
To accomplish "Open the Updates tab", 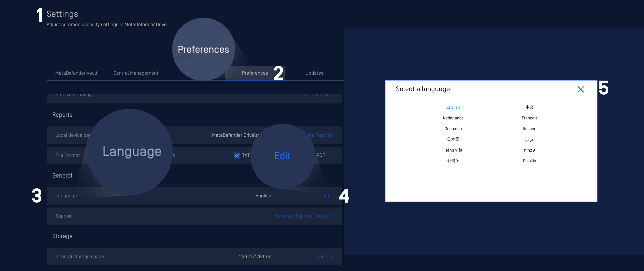I will (314, 73).
